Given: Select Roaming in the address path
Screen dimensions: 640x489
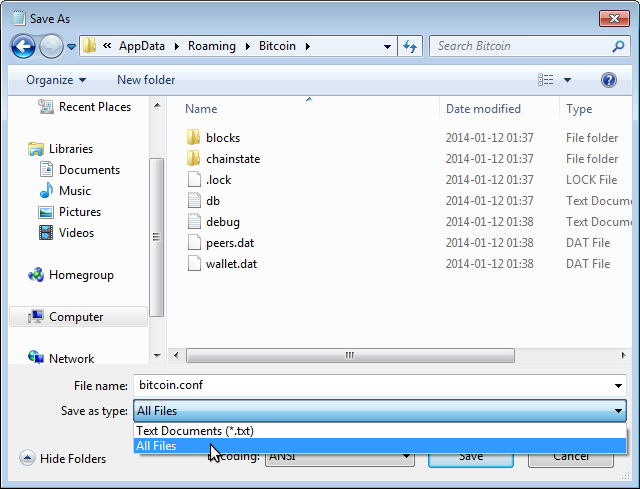Looking at the screenshot, I should pyautogui.click(x=211, y=46).
